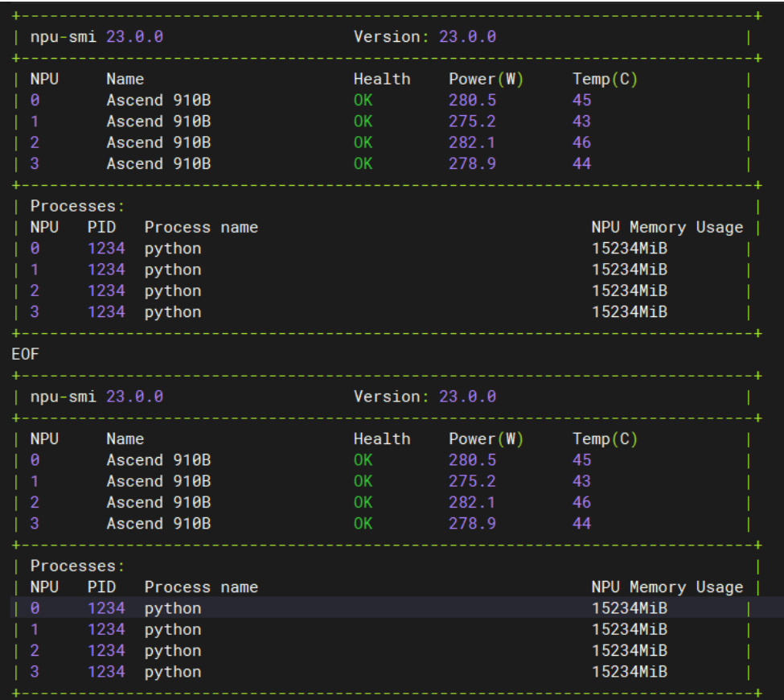Viewport: 784px width, 700px height.
Task: Click the Name column header in second table
Action: 125,439
